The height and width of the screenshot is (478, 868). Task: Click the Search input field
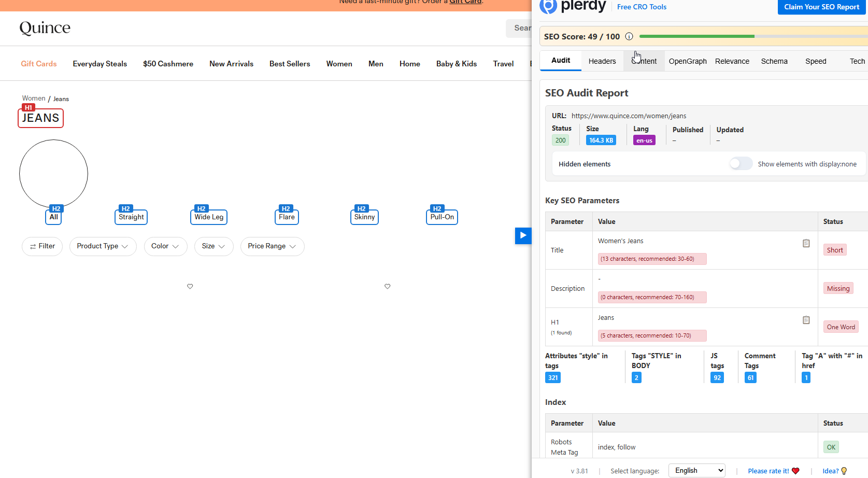click(x=519, y=28)
